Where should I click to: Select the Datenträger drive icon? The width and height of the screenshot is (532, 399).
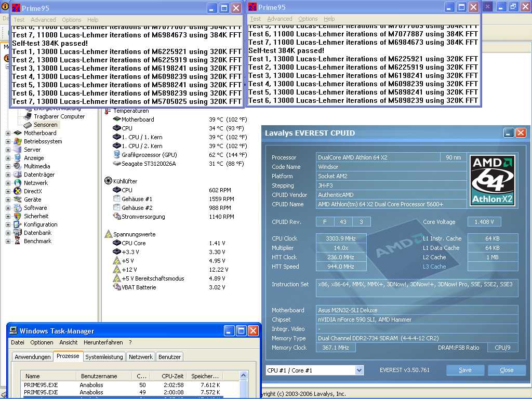point(18,175)
